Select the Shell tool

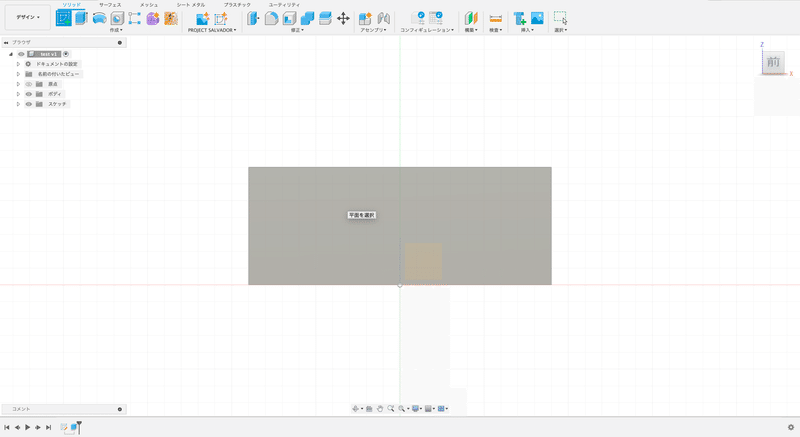[289, 18]
